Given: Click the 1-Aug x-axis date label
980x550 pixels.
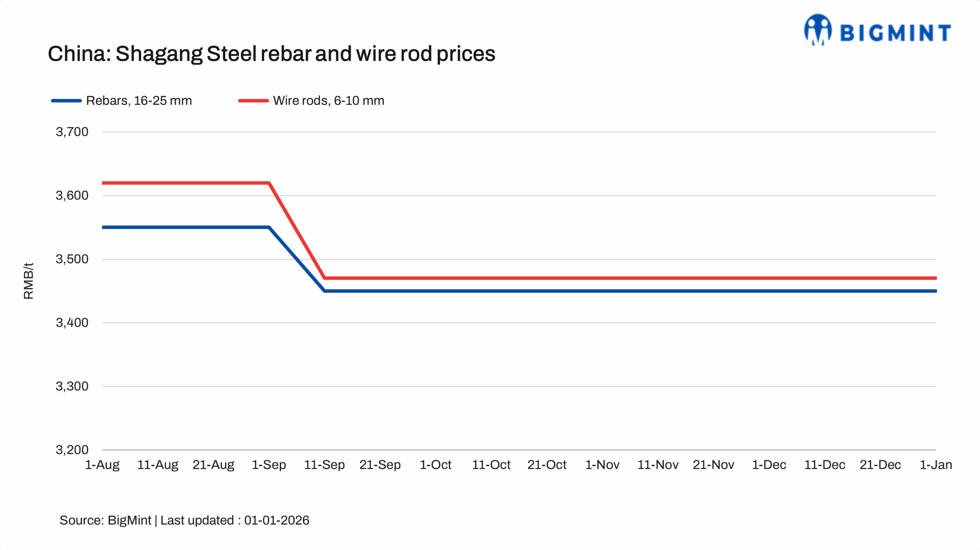Looking at the screenshot, I should 102,465.
